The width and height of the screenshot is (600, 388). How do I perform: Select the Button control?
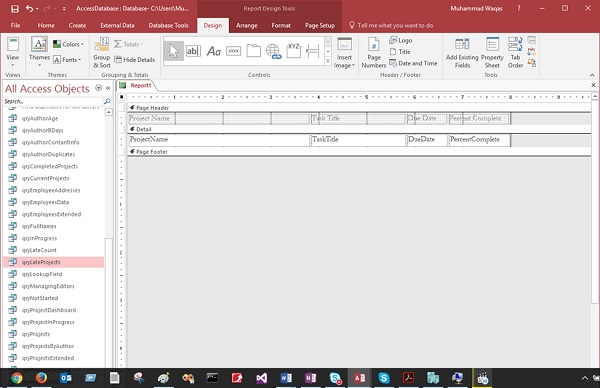pos(233,51)
